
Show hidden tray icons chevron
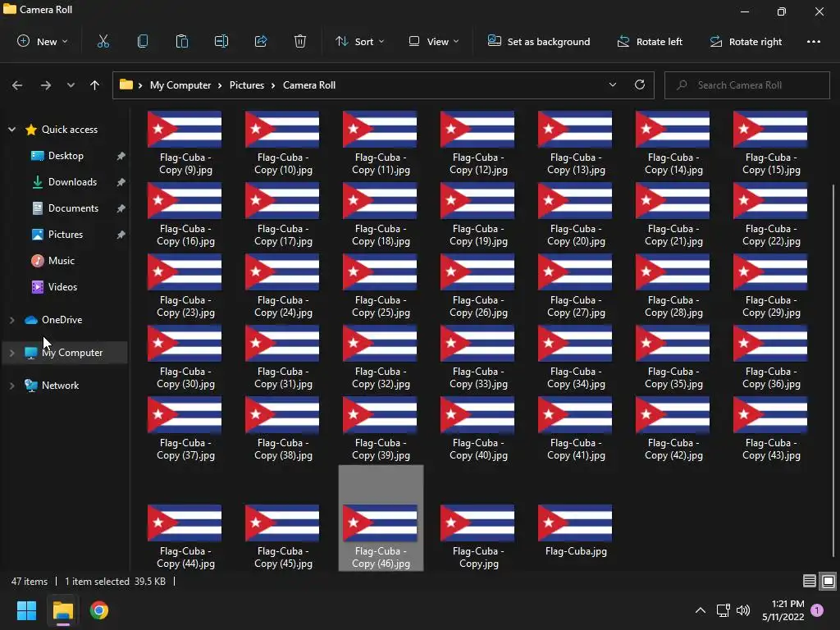(701, 610)
